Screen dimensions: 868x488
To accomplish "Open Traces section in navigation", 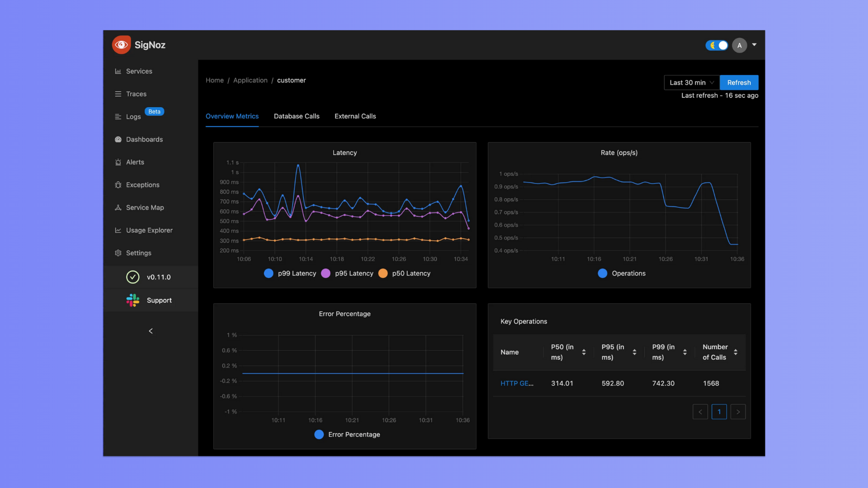I will pos(136,94).
